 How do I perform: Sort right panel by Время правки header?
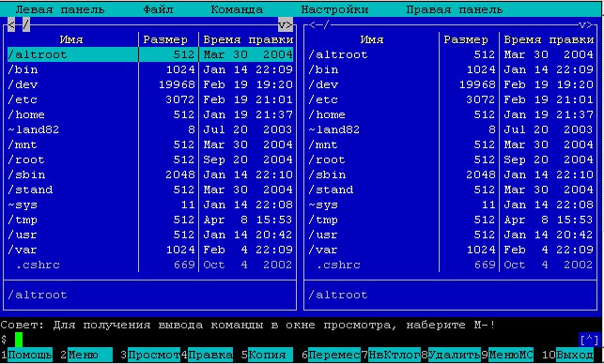click(549, 39)
